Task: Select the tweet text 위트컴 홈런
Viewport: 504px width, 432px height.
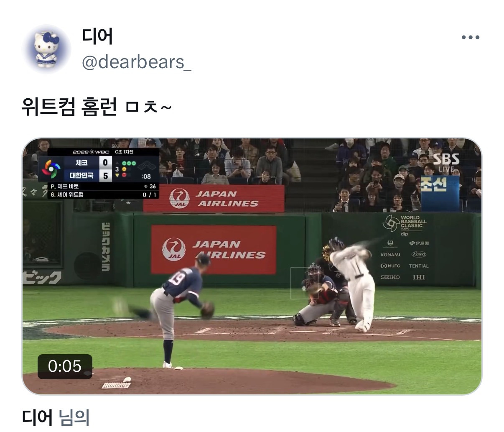Action: [x=69, y=107]
